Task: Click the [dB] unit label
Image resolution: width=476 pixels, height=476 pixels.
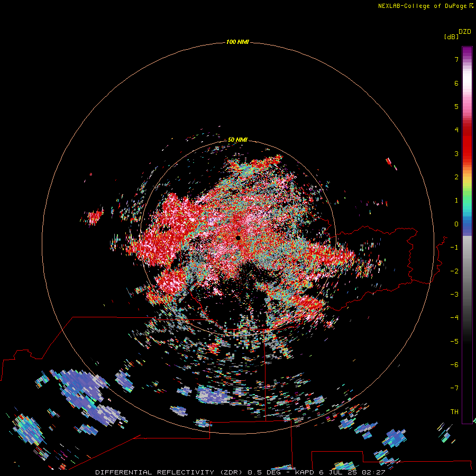Action: coord(451,36)
